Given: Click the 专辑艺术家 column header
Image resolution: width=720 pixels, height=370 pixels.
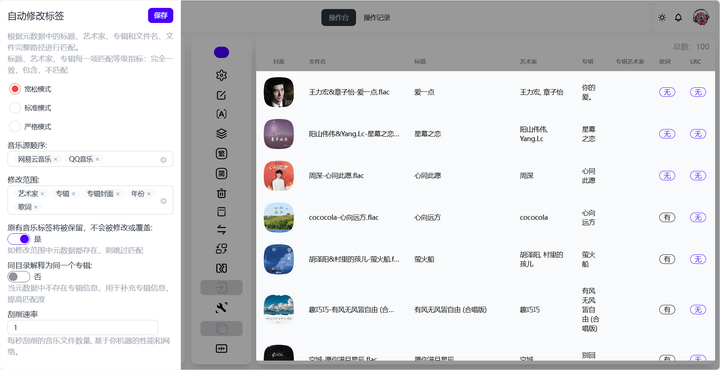Looking at the screenshot, I should (x=630, y=61).
